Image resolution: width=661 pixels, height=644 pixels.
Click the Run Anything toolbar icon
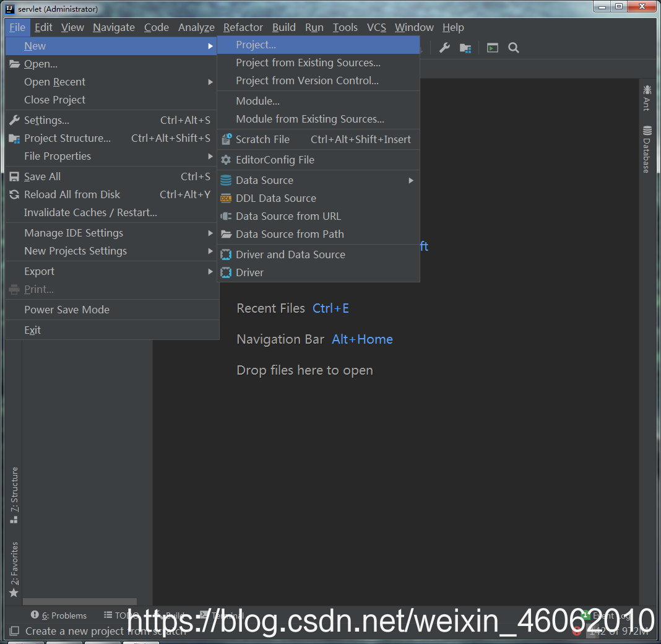(x=493, y=48)
